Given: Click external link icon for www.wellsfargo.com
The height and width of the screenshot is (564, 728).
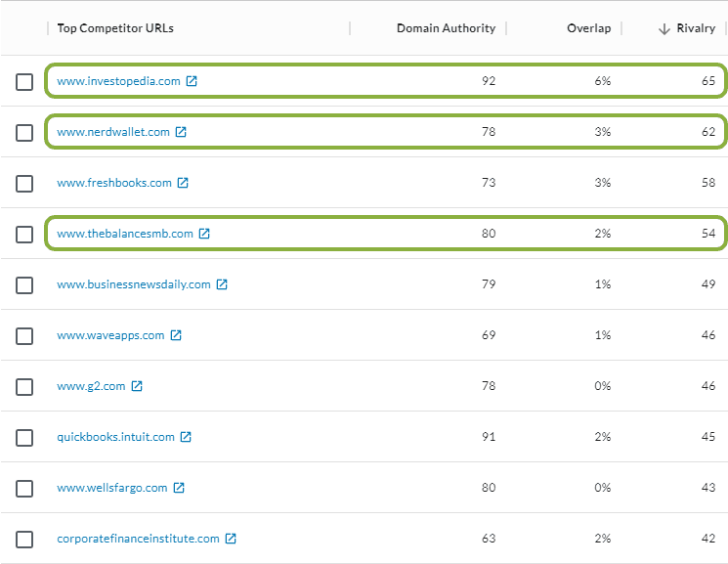Looking at the screenshot, I should click(179, 488).
